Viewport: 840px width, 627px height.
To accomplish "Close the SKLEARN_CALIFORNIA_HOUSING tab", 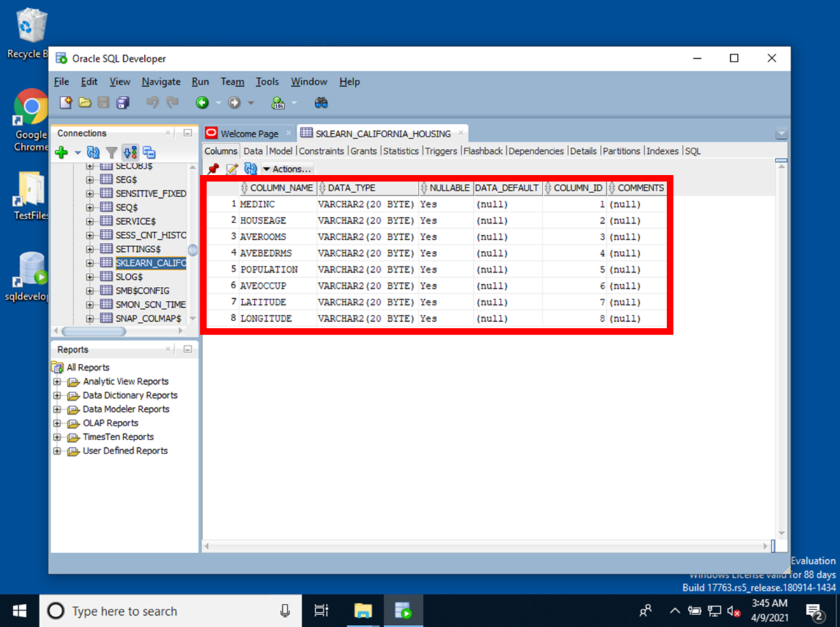I will pos(460,134).
